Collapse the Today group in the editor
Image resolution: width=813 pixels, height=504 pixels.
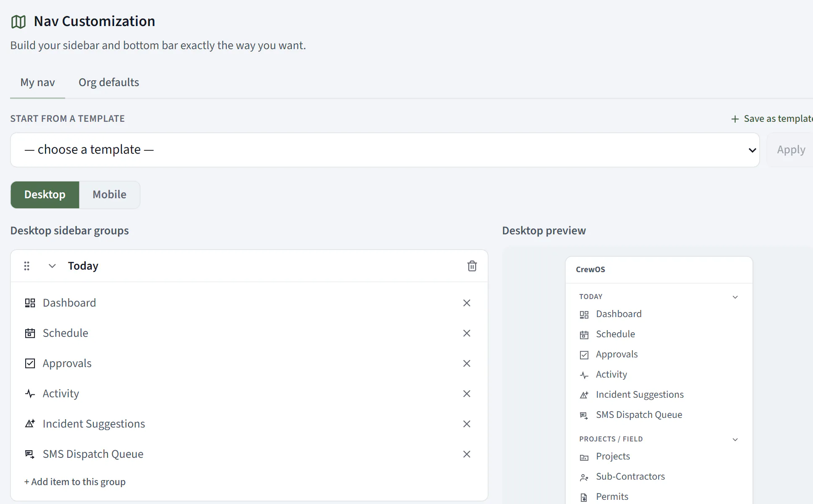(52, 266)
